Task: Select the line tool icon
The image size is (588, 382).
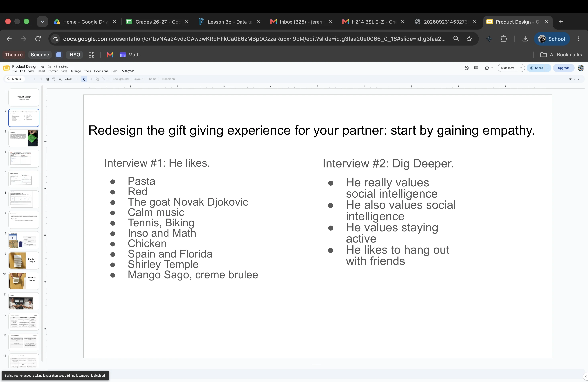Action: click(104, 79)
